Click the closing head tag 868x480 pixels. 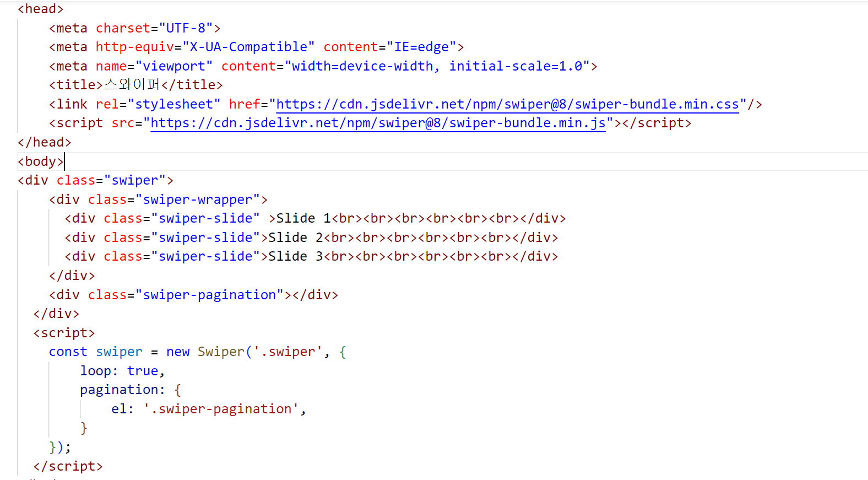45,142
